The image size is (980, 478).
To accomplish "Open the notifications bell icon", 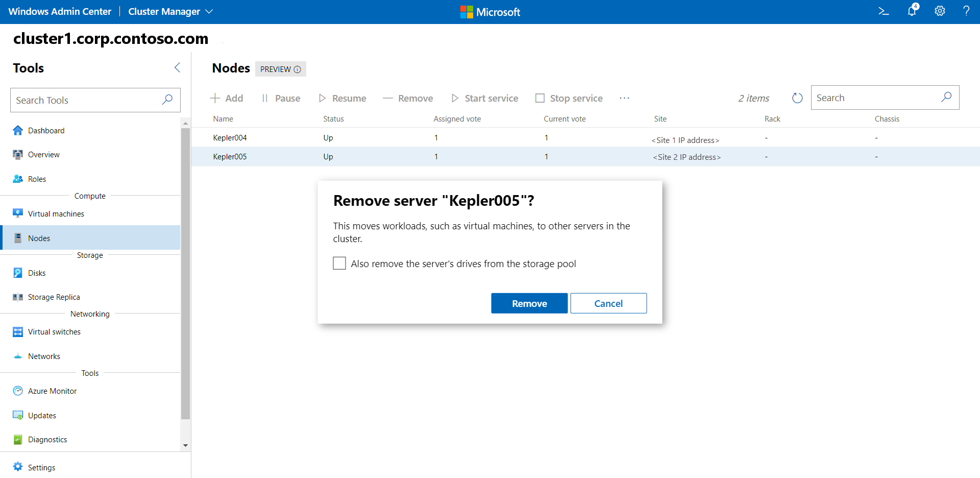I will coord(912,11).
